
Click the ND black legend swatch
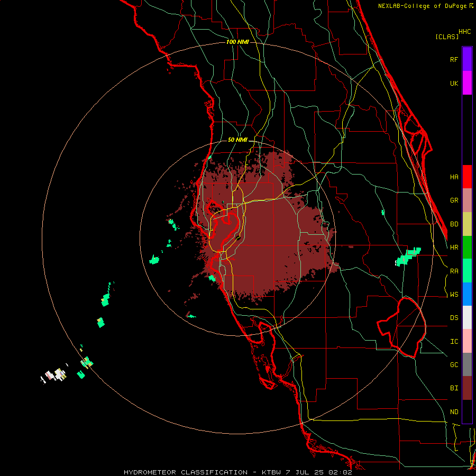467,411
